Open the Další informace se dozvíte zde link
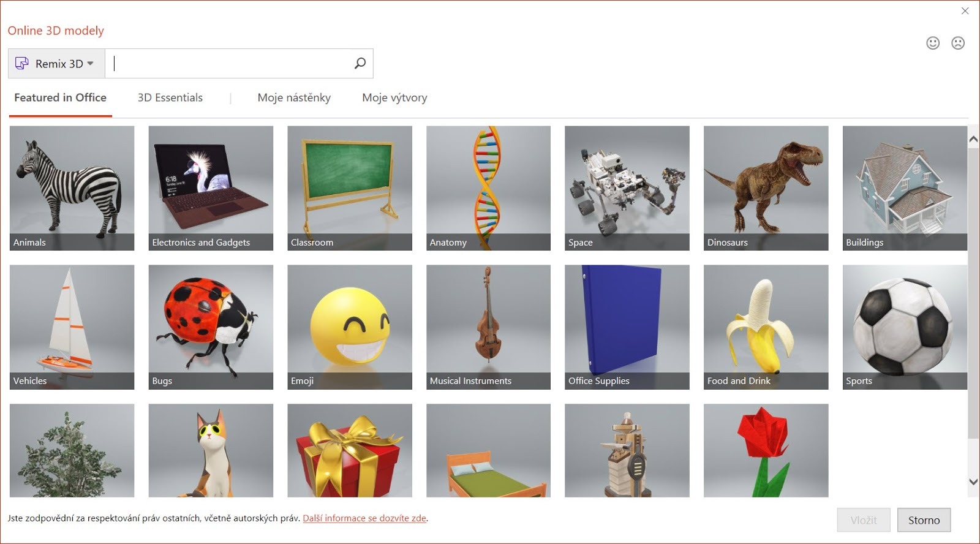The image size is (980, 544). (364, 518)
